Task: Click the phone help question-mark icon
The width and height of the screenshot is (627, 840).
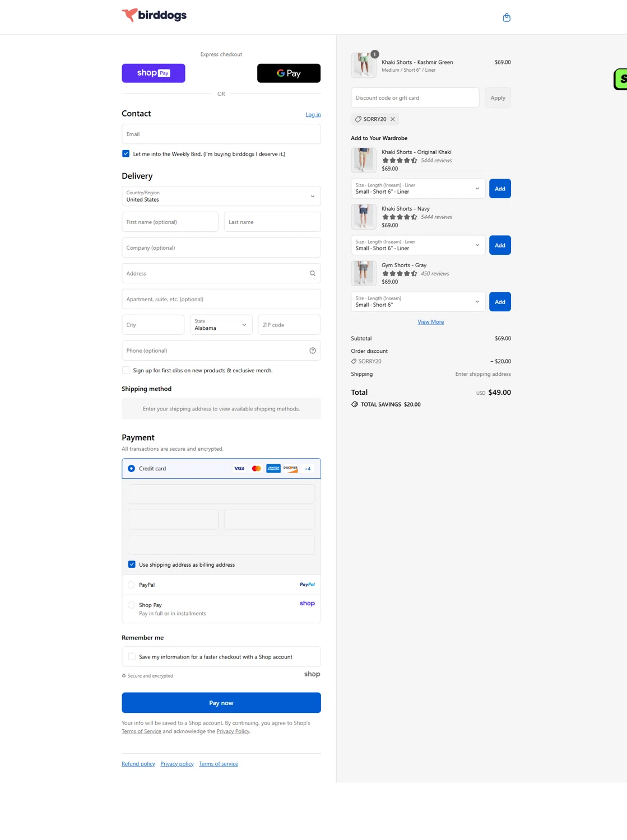Action: pos(313,351)
